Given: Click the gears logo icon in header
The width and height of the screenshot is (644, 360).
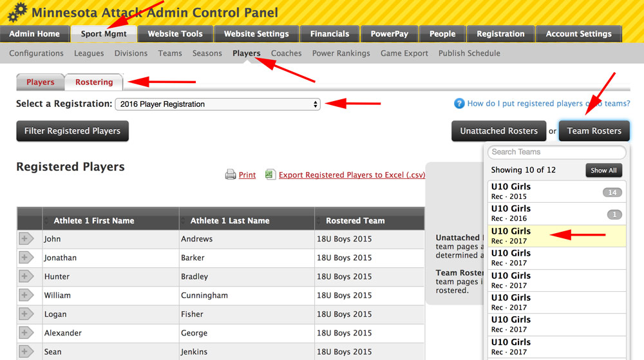Looking at the screenshot, I should 17,12.
